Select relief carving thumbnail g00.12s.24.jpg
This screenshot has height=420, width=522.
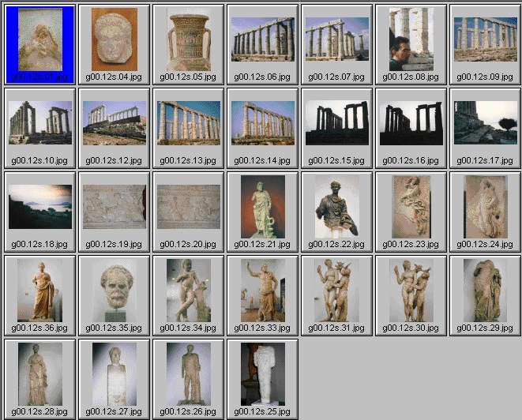tap(485, 206)
